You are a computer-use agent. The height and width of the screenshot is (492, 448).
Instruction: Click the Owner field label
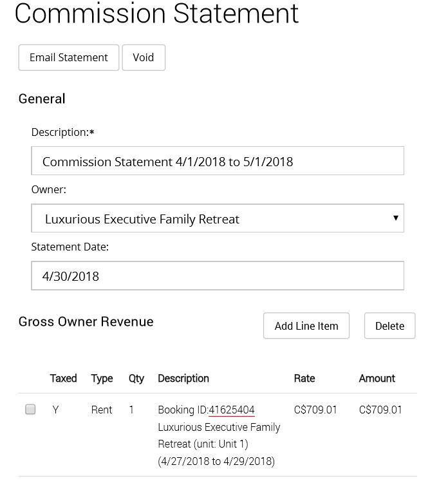49,190
